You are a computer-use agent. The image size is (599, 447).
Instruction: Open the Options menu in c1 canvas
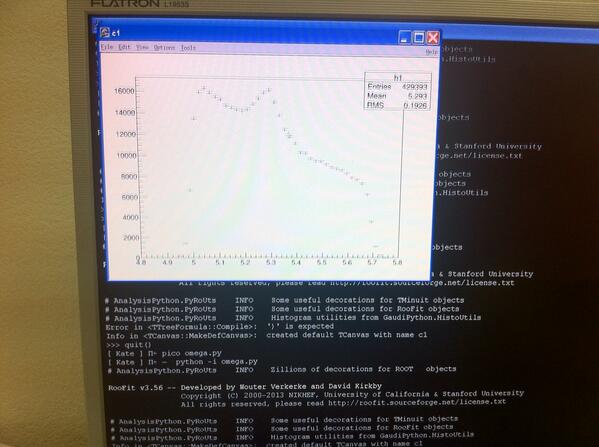point(164,48)
